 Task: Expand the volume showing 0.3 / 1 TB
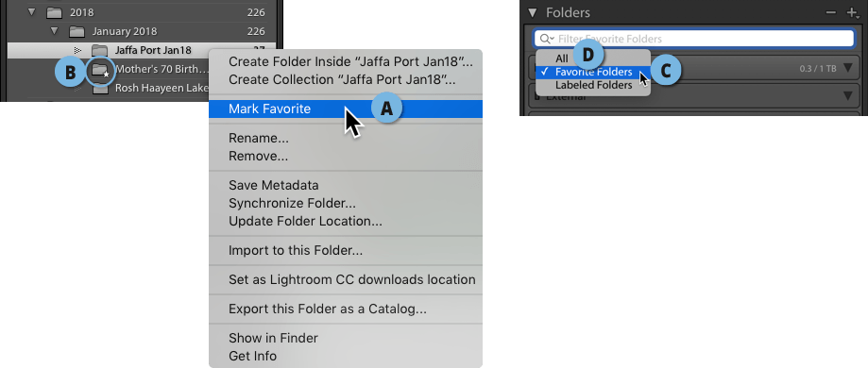[x=848, y=68]
